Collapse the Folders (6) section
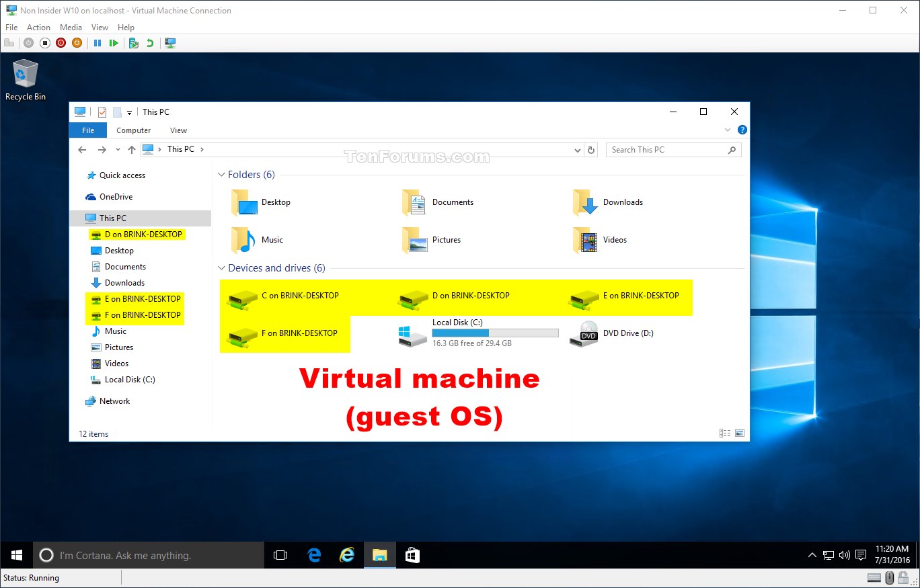The image size is (920, 588). point(222,174)
